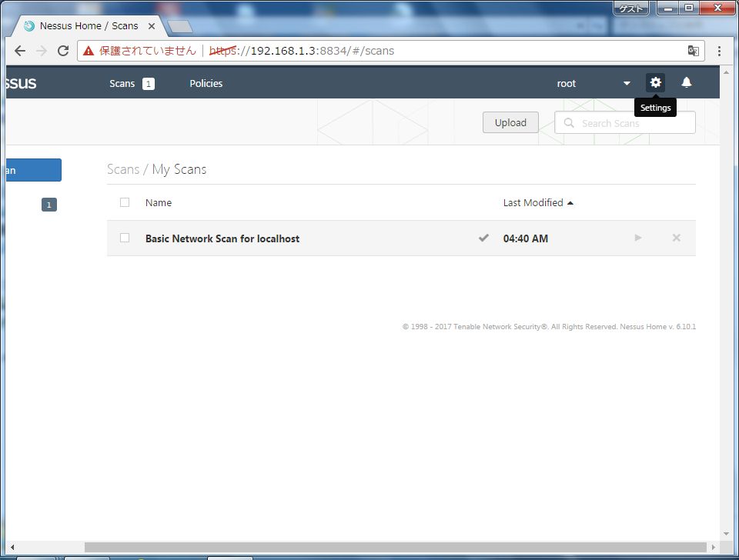
Task: Click the Scans count badge in header
Action: point(149,84)
